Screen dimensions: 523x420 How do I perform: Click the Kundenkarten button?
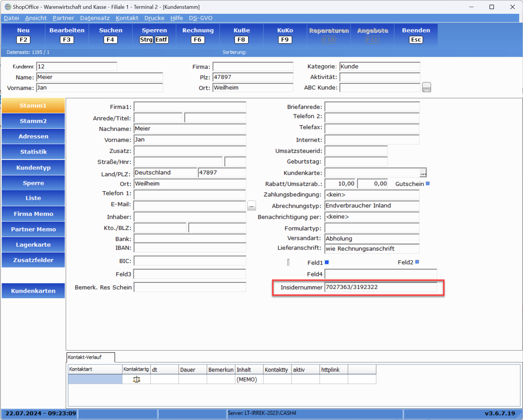pyautogui.click(x=33, y=291)
